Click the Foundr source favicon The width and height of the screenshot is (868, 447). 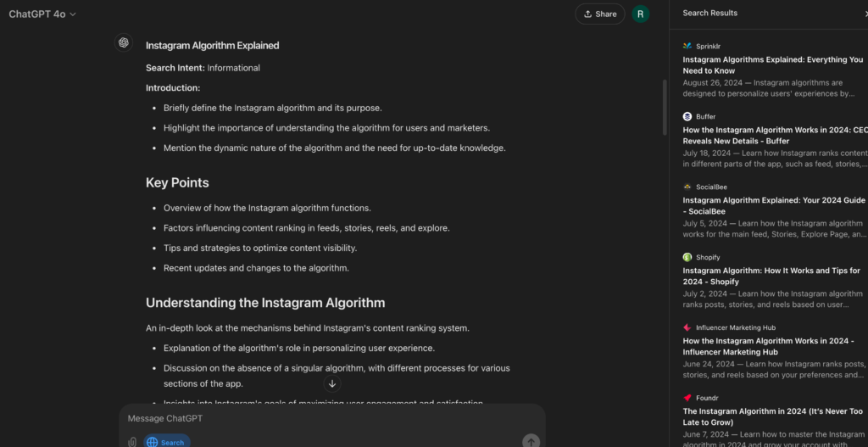(x=687, y=398)
